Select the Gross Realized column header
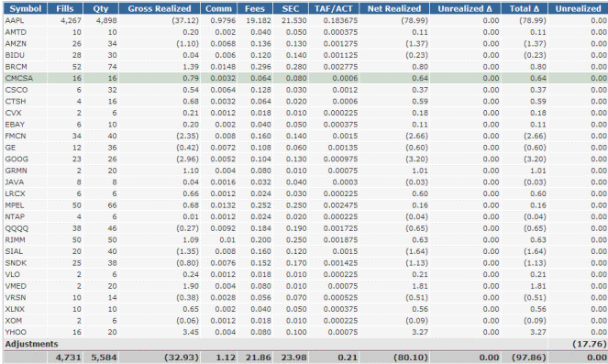Image resolution: width=608 pixels, height=364 pixels. click(160, 8)
